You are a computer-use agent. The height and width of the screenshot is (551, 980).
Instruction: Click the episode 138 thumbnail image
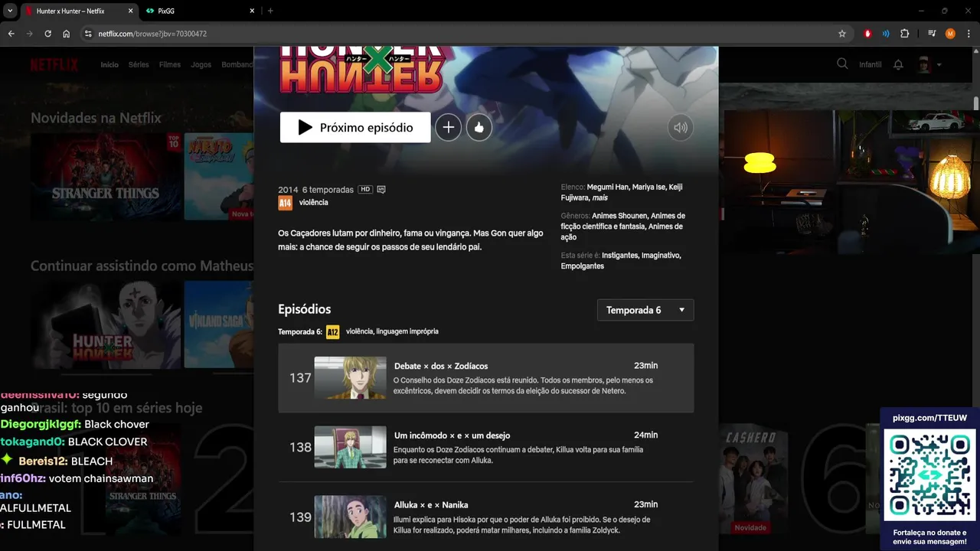pyautogui.click(x=350, y=447)
